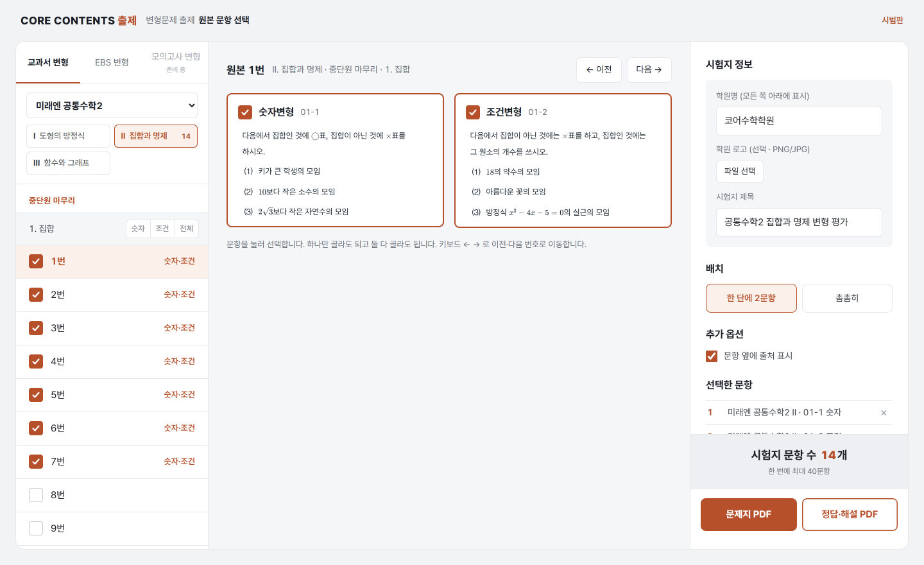Click 파일 선택 to upload logo
Image resolution: width=924 pixels, height=565 pixels.
(740, 171)
